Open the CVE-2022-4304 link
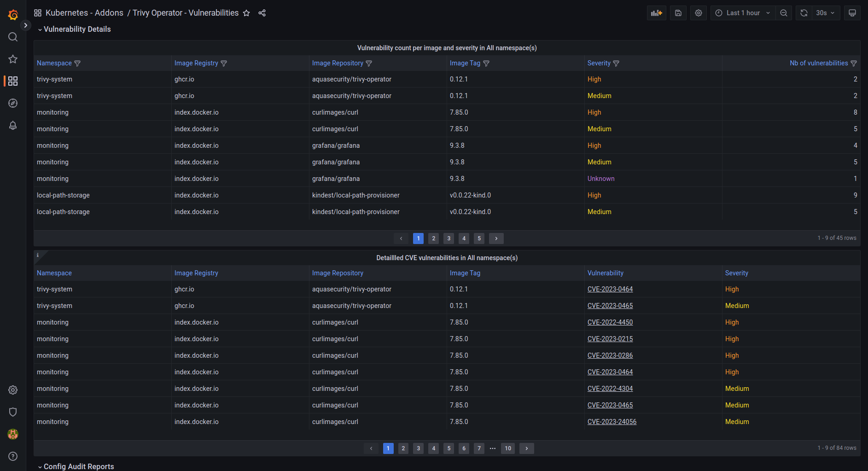 [x=610, y=389]
